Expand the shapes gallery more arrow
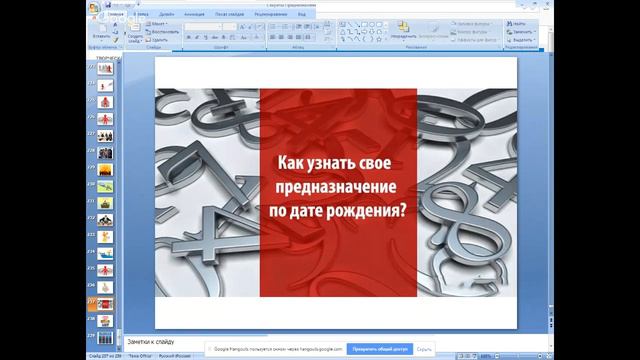This screenshot has width=640, height=360. (386, 40)
